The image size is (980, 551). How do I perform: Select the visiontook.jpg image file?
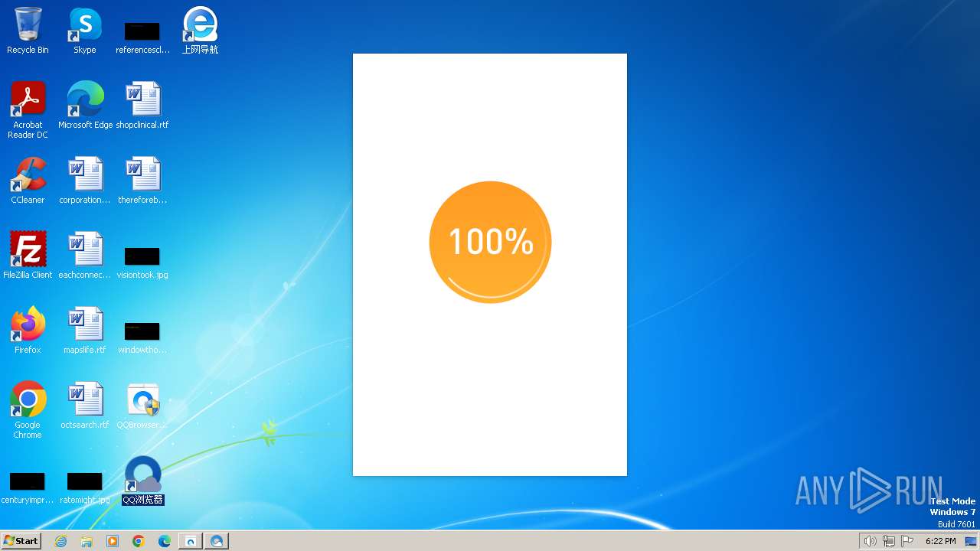tap(142, 262)
